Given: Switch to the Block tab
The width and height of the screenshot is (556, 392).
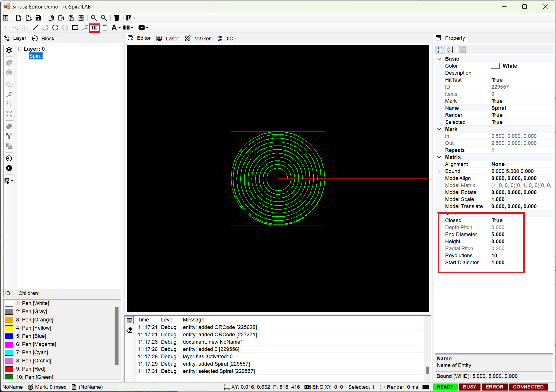Looking at the screenshot, I should [43, 38].
